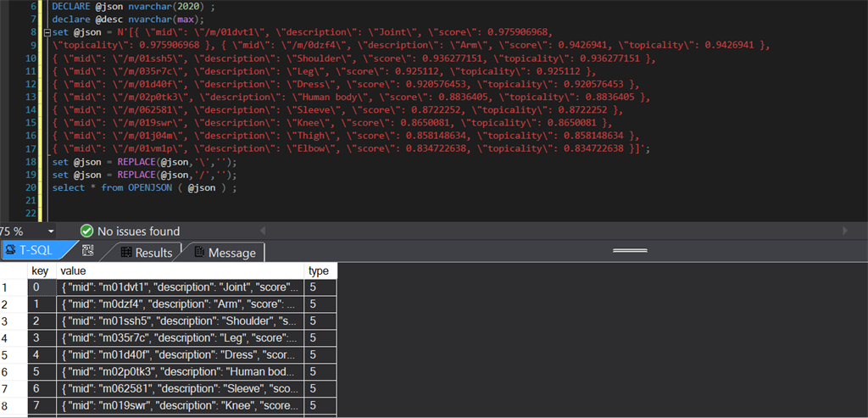This screenshot has width=868, height=418.
Task: Select result row header number 4
Action: point(14,337)
